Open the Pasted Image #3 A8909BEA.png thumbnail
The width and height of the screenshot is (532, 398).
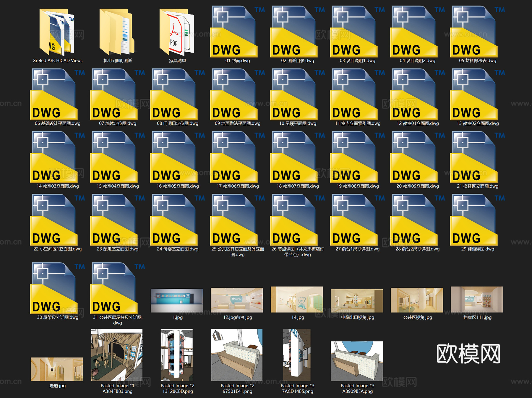(x=357, y=361)
